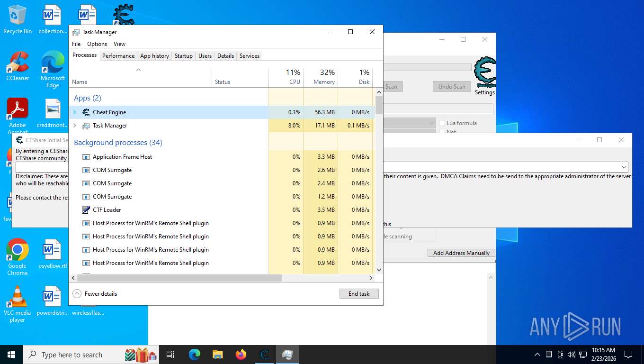The image size is (644, 364).
Task: Open Adobe Acrobat desktop shortcut
Action: point(18,116)
